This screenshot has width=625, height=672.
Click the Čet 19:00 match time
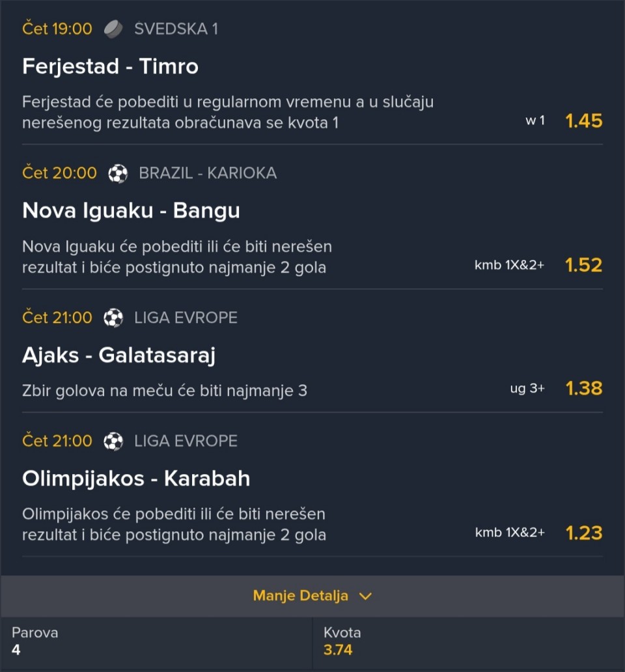(57, 29)
